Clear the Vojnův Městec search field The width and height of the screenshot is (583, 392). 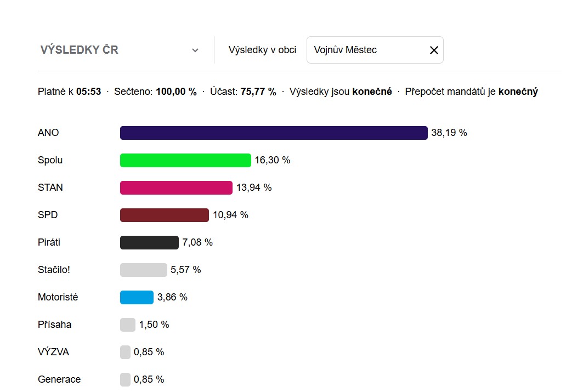(x=434, y=50)
